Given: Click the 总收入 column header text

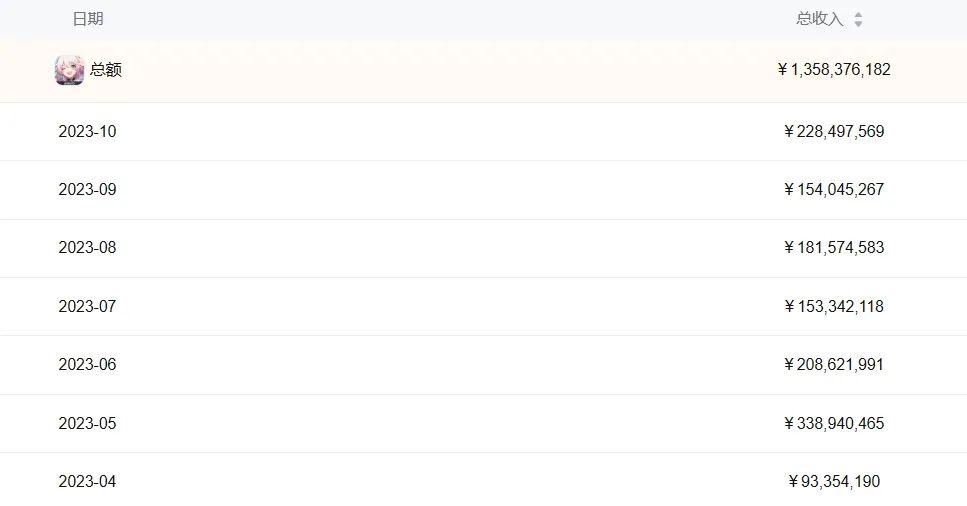Looking at the screenshot, I should click(x=819, y=19).
